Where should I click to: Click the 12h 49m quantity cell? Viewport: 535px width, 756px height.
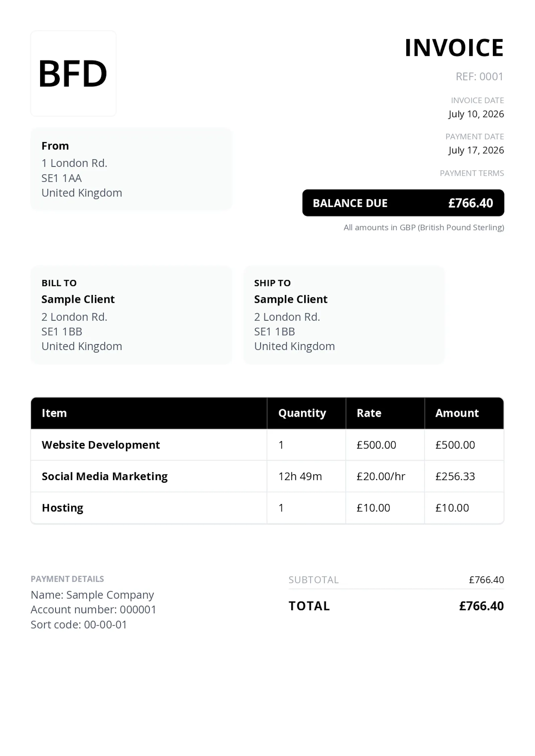(x=306, y=476)
